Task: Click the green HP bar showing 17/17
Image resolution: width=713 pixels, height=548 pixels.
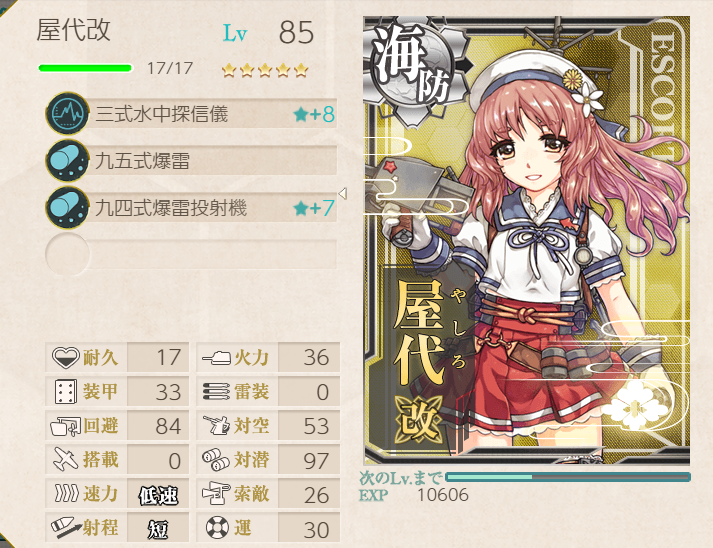Action: click(85, 68)
